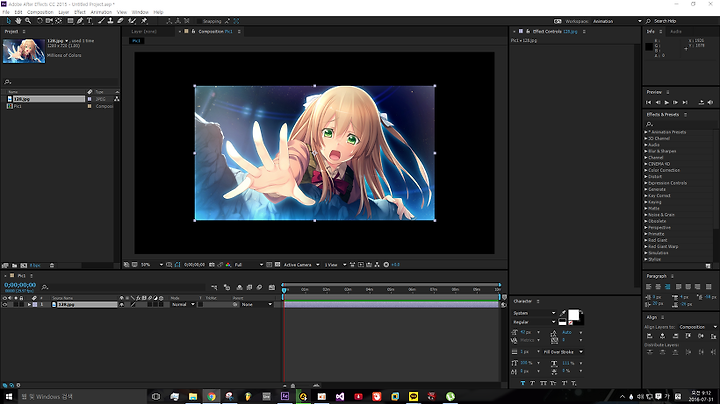This screenshot has height=404, width=720.
Task: Toggle Transparency Grid in composition viewer
Action: [277, 265]
